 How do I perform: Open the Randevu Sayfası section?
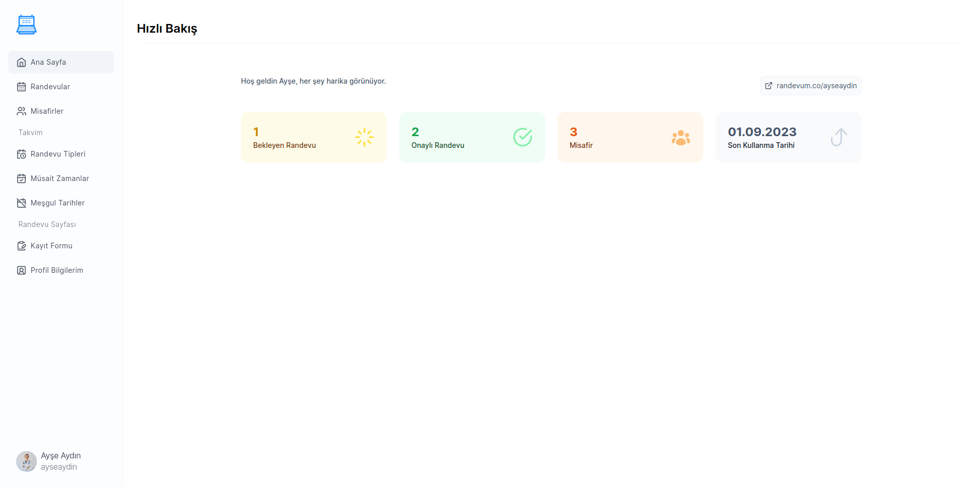tap(46, 224)
